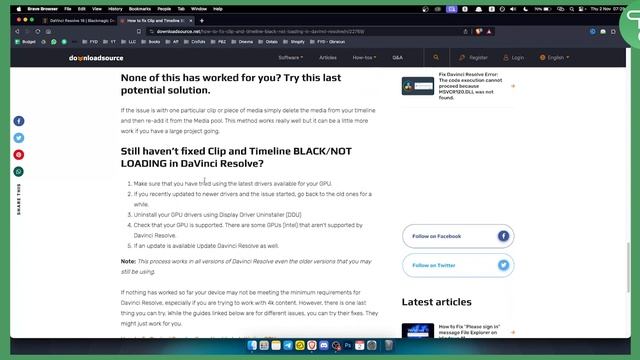Open the LLC bookmarks folder
This screenshot has width=640, height=360.
(x=129, y=42)
